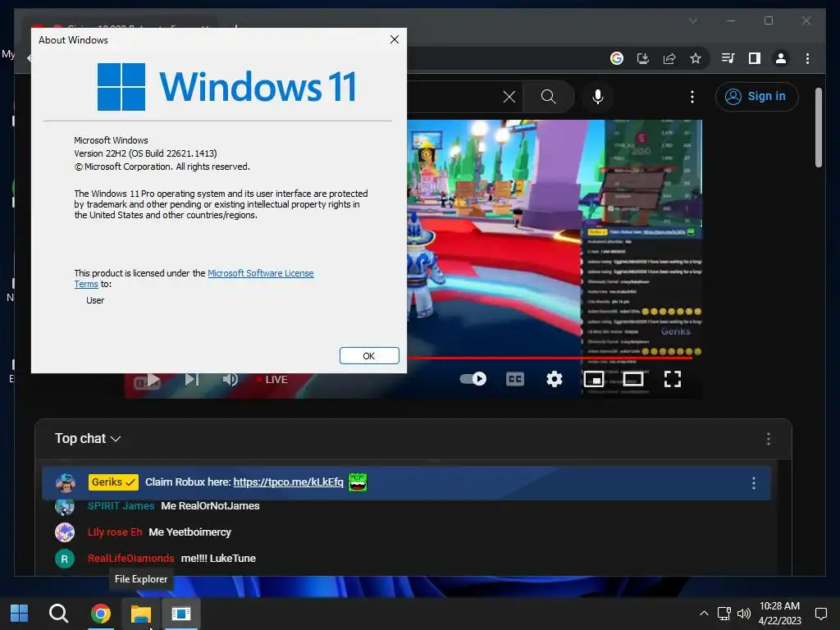Click the LIVE indicator in player
This screenshot has height=630, width=840.
pyautogui.click(x=272, y=379)
